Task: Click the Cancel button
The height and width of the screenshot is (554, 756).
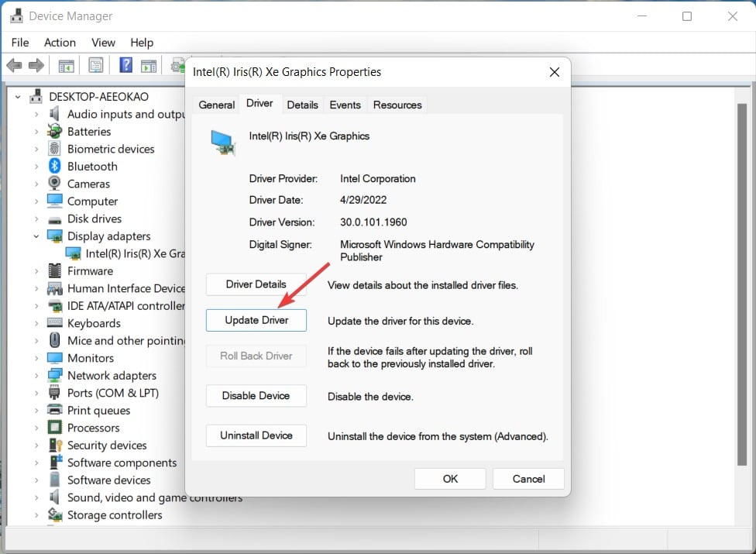Action: [x=528, y=479]
